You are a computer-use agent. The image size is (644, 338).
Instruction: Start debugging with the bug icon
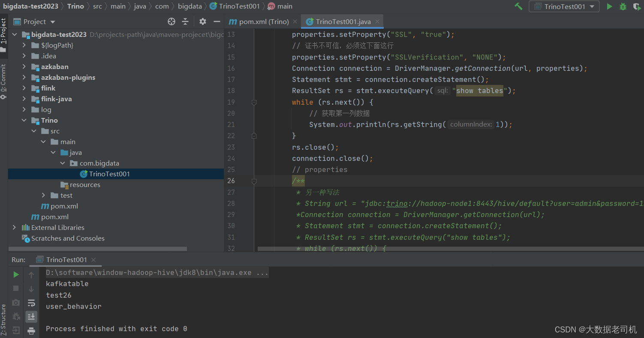pos(623,6)
